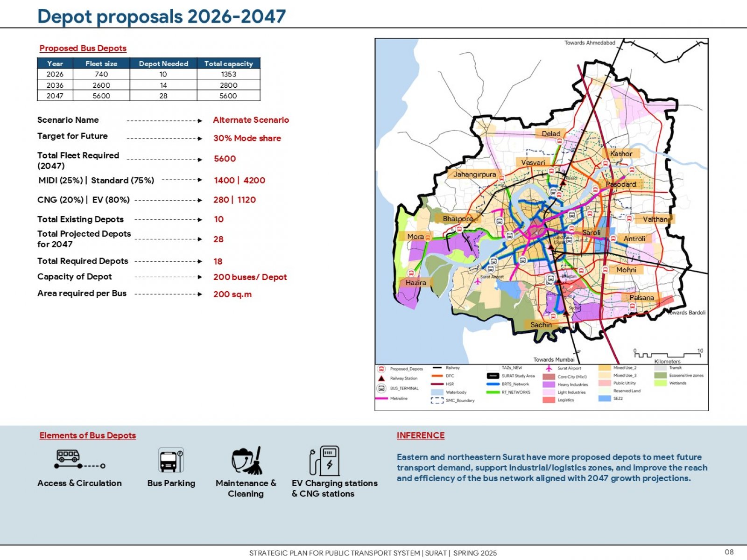
Task: Click the SMC_Boundary dashed box legend symbol
Action: [437, 400]
